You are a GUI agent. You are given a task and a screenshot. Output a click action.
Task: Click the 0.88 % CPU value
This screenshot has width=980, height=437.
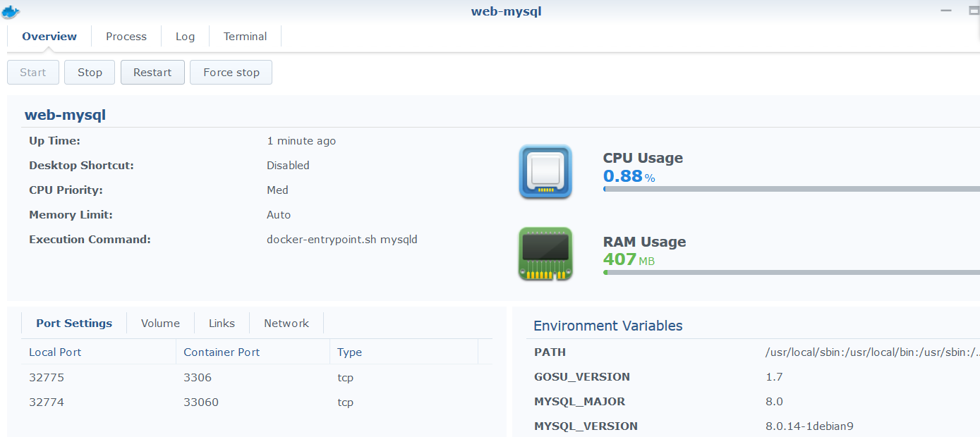629,176
